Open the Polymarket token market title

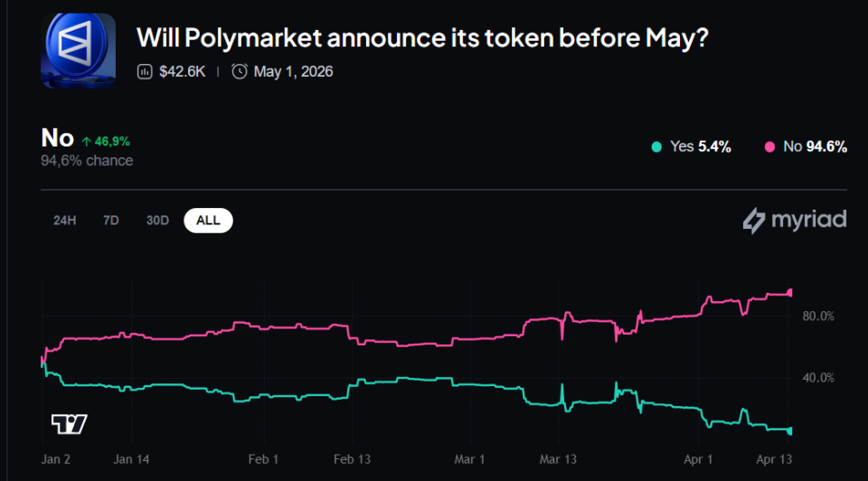click(x=421, y=38)
